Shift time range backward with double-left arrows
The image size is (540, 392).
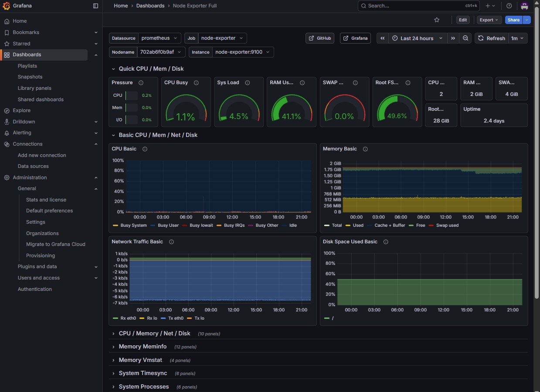(382, 38)
